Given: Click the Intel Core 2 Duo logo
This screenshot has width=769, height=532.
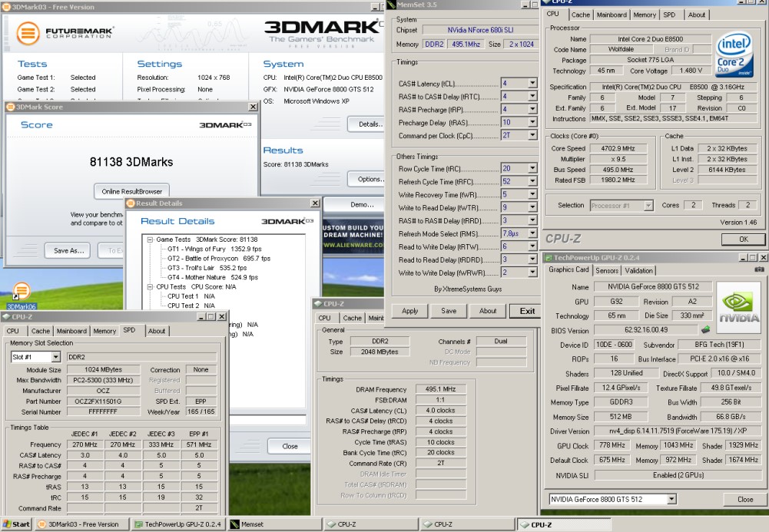Looking at the screenshot, I should pos(734,55).
